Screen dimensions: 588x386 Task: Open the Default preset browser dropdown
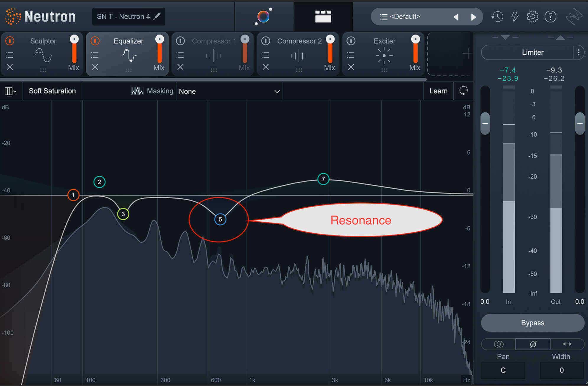click(x=413, y=17)
